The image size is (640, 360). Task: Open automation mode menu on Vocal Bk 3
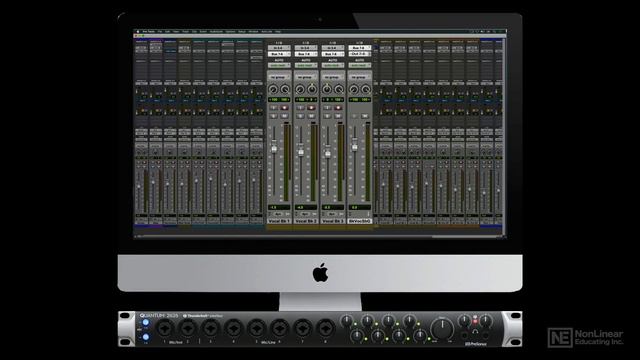pyautogui.click(x=333, y=65)
